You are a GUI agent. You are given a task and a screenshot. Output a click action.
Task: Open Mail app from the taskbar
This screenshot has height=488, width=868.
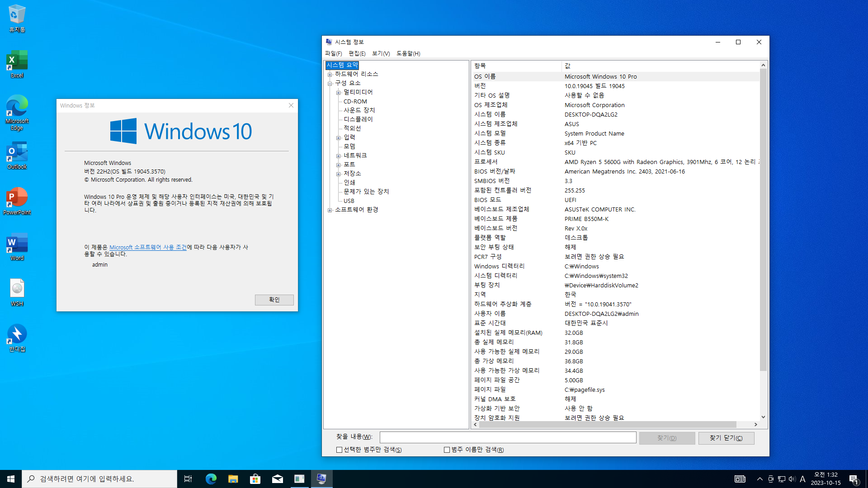pos(277,479)
